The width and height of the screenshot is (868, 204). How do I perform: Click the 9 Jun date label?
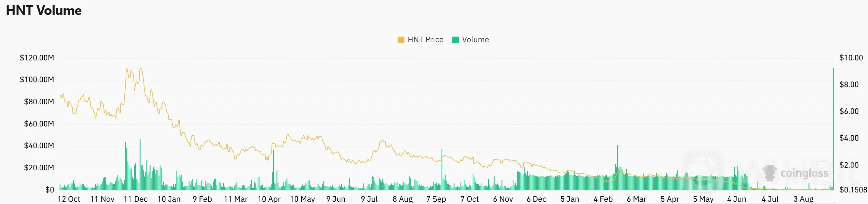[336, 199]
